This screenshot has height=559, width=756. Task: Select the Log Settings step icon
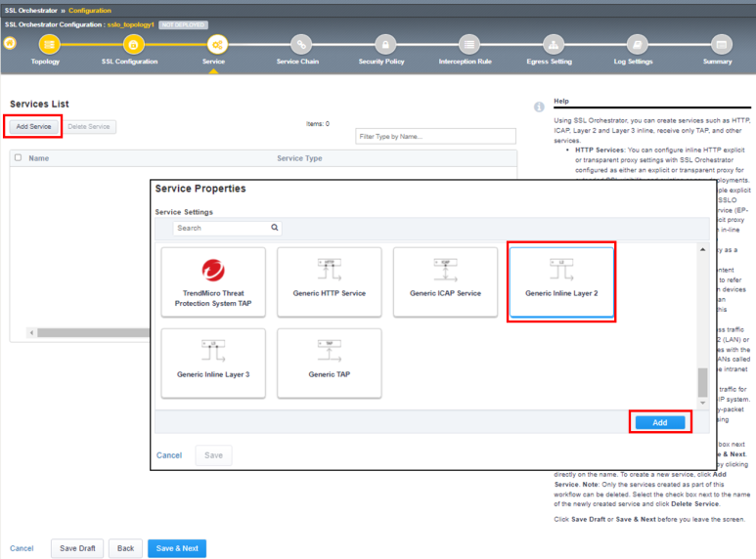(637, 44)
